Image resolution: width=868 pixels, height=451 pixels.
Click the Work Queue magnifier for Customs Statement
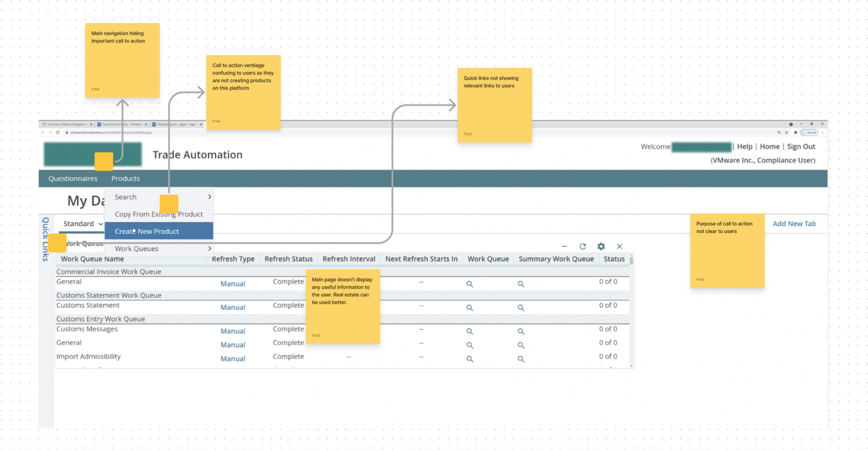[470, 308]
